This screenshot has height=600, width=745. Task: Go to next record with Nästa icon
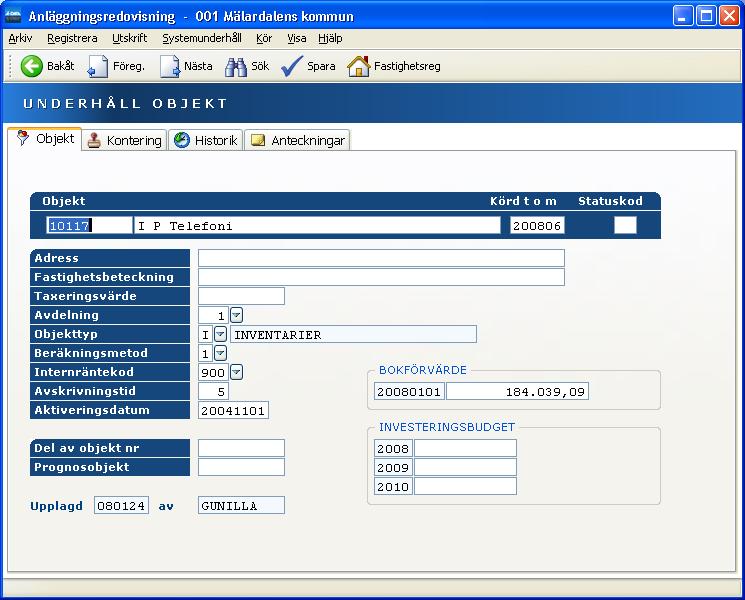click(x=170, y=67)
